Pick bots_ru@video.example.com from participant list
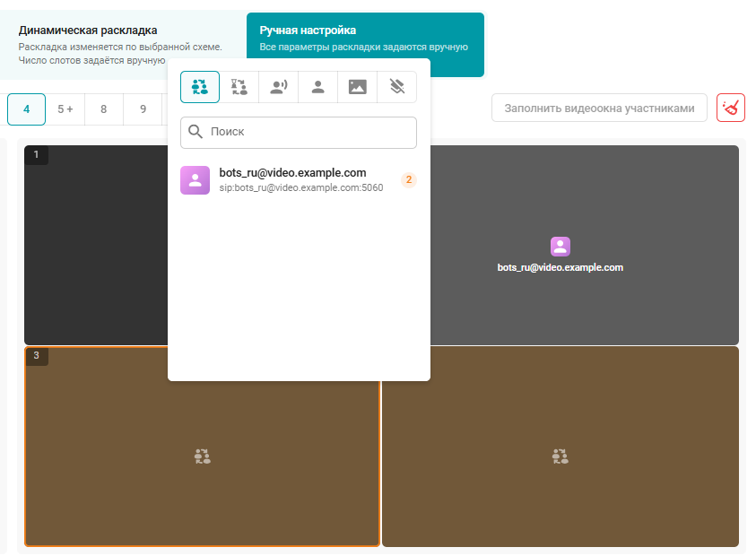The height and width of the screenshot is (556, 756). [292, 180]
